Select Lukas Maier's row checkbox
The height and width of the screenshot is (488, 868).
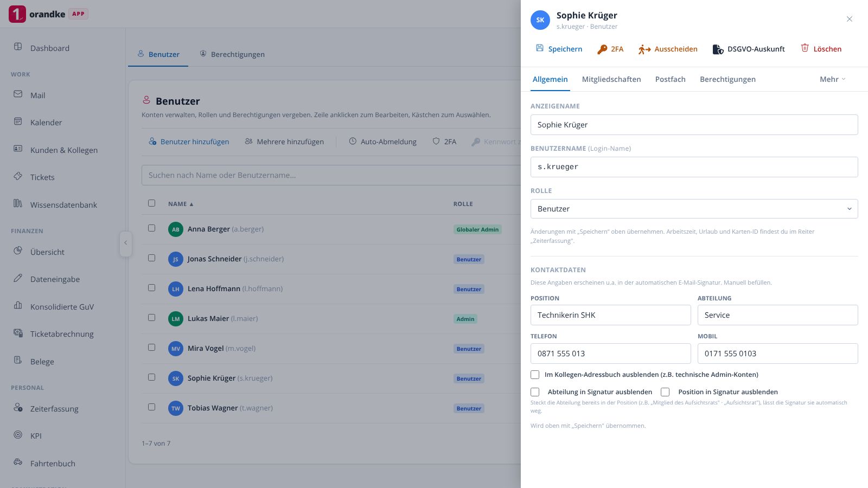coord(151,318)
